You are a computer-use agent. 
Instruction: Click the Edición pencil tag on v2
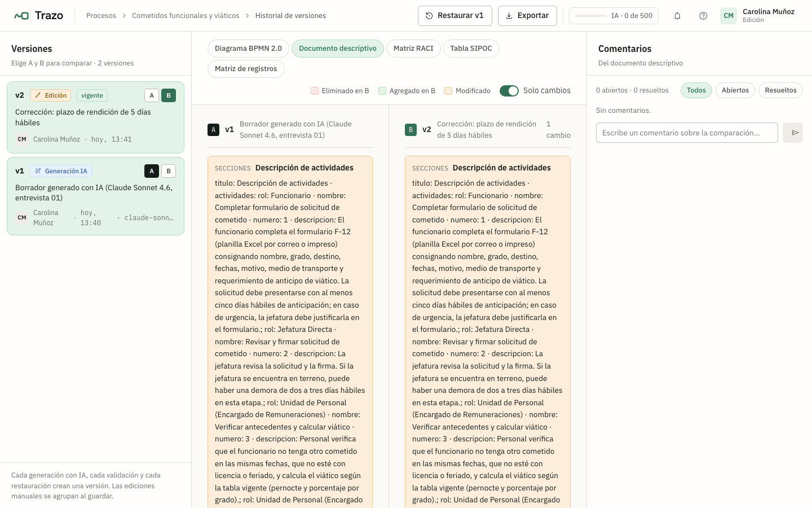click(51, 95)
